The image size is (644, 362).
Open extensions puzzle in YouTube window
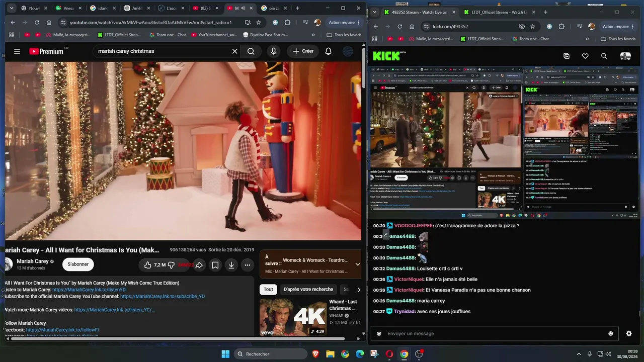[x=288, y=23]
